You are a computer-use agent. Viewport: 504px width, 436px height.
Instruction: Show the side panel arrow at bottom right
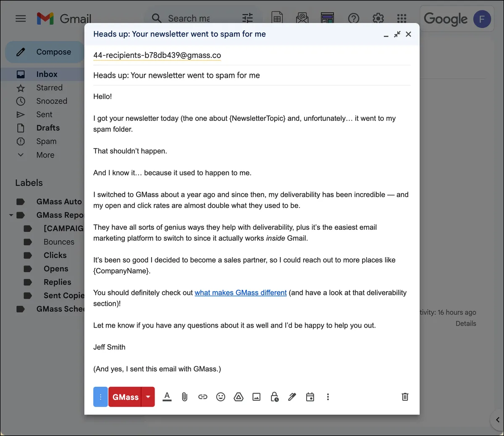(x=498, y=420)
